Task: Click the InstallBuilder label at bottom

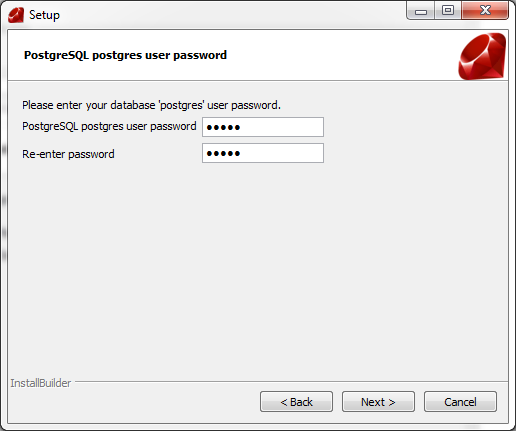Action: 41,383
